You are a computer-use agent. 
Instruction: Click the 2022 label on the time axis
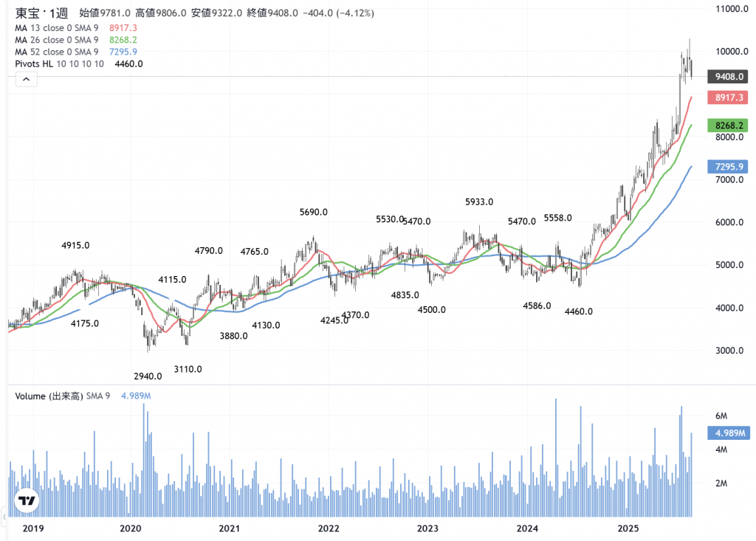point(329,528)
